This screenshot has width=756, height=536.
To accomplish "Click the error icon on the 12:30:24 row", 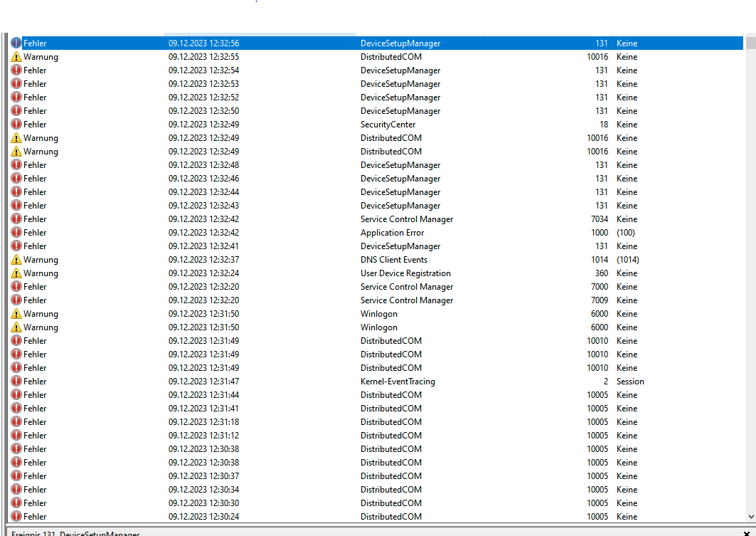I will pyautogui.click(x=16, y=516).
